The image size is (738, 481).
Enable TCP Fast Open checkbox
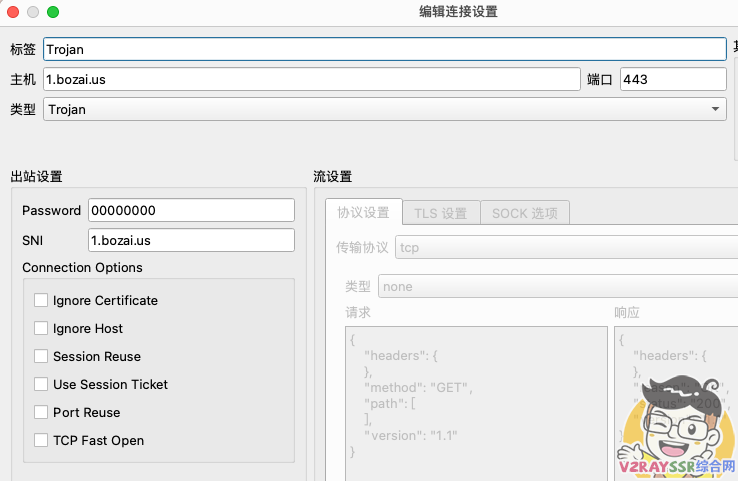[x=41, y=440]
